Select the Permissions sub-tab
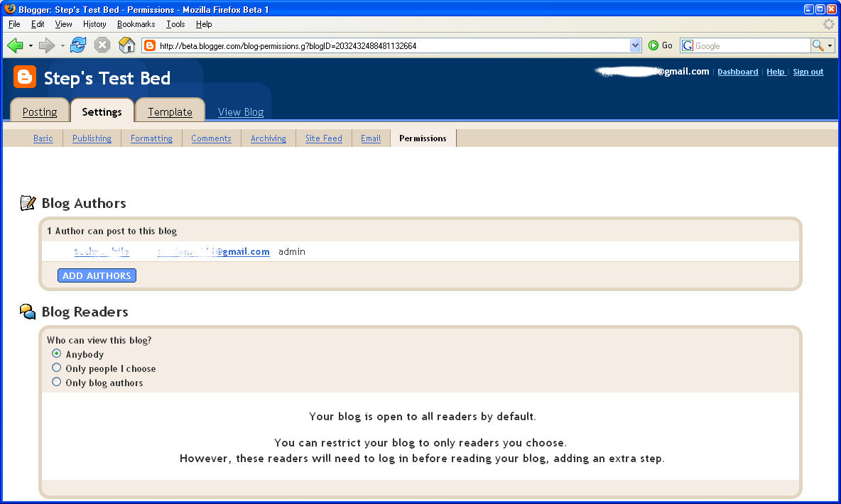 [x=423, y=138]
